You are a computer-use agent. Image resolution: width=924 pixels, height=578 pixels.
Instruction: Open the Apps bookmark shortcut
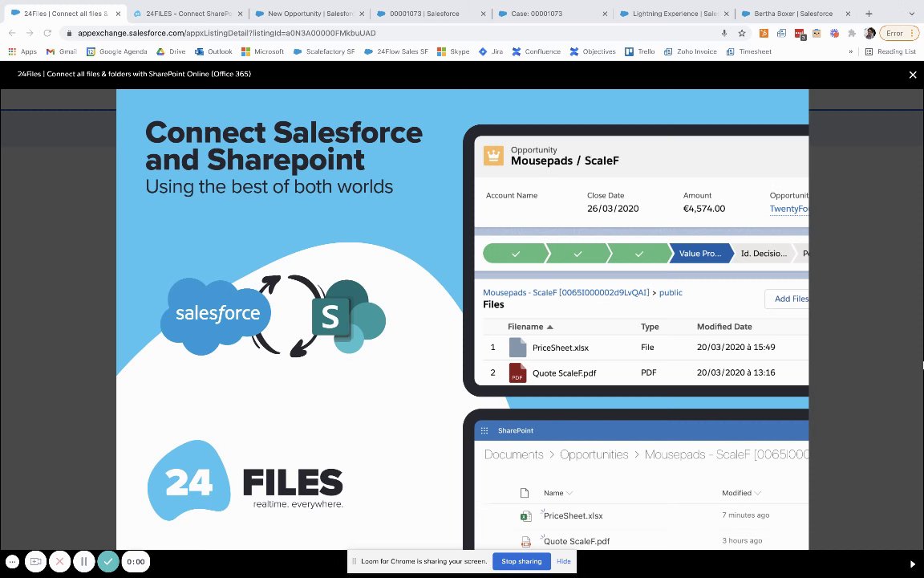click(22, 51)
